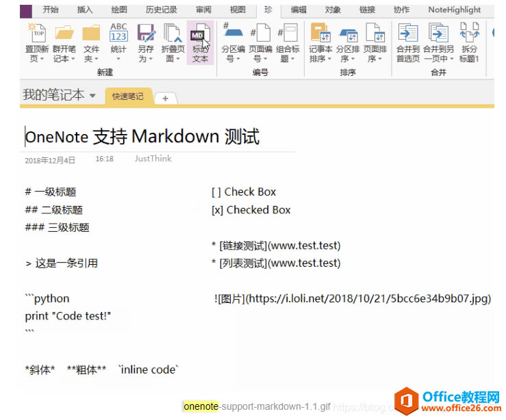Click the purple File button at top-left
Screen dimensions: 506x420
[x=26, y=11]
